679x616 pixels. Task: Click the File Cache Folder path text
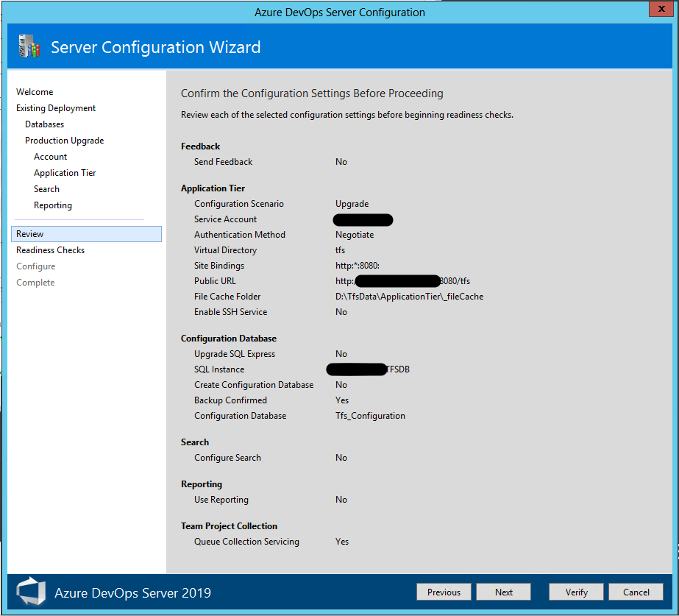(x=410, y=296)
